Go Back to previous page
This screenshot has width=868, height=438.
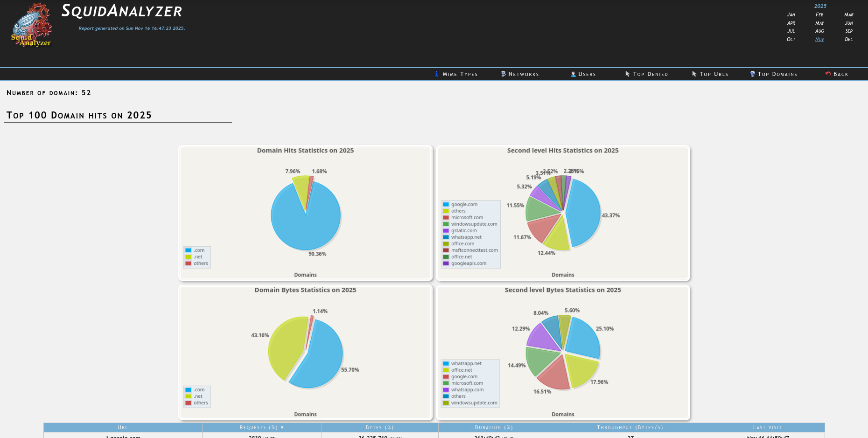tap(841, 74)
